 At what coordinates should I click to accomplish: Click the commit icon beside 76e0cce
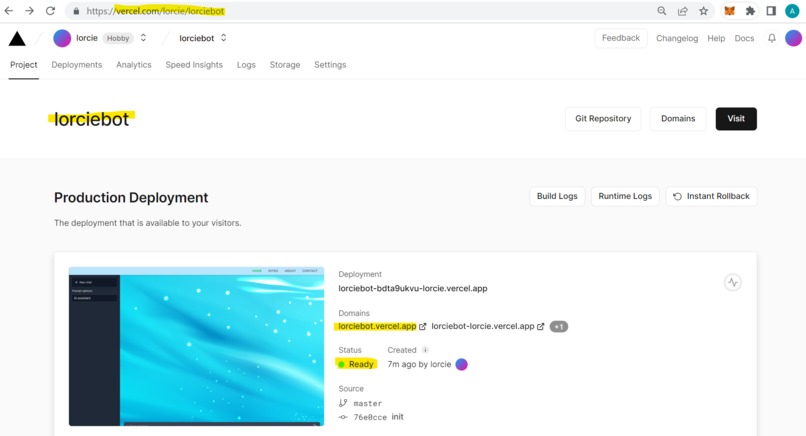coord(343,417)
